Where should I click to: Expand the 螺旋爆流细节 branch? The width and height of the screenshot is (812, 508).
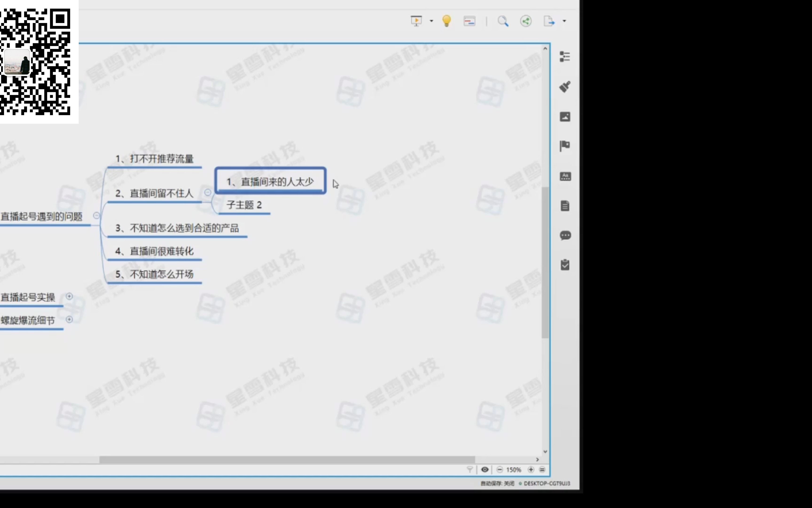click(69, 319)
